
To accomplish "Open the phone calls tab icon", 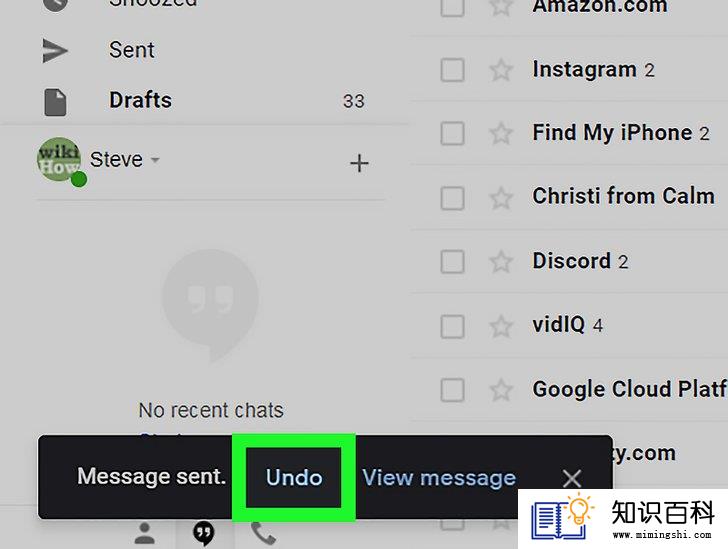I will pos(264,533).
